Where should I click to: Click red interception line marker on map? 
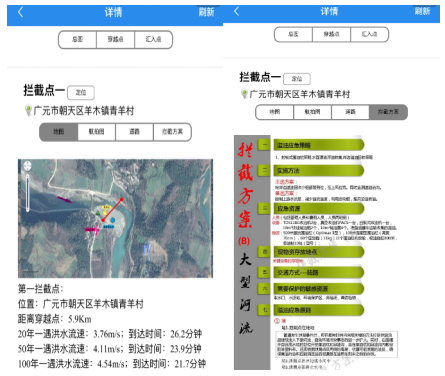(x=112, y=210)
